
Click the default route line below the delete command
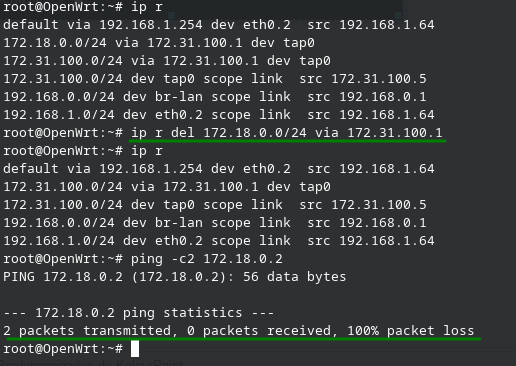(219, 169)
